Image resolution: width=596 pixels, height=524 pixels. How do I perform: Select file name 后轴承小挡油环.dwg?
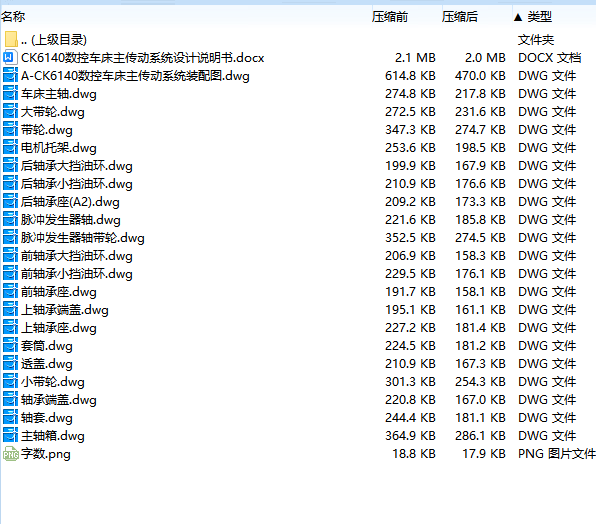(77, 184)
